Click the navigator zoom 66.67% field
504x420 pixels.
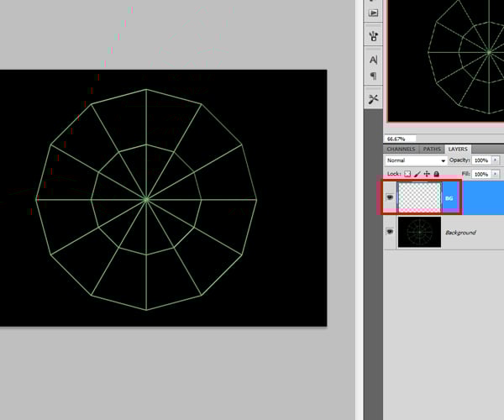click(x=400, y=139)
